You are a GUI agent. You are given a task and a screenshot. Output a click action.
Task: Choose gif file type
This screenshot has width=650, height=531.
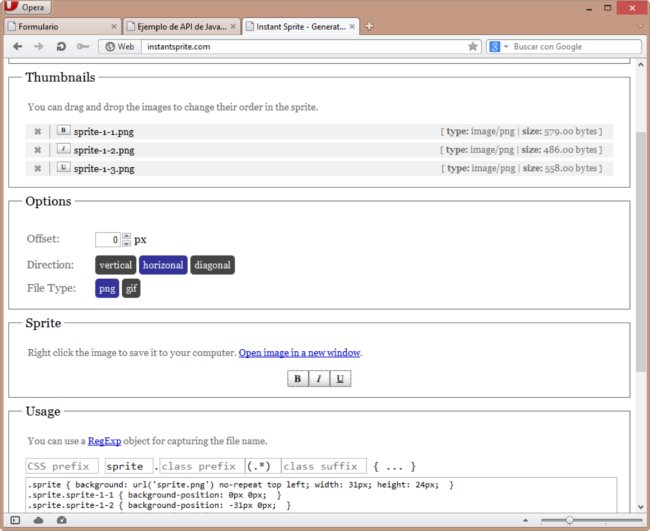tap(131, 289)
